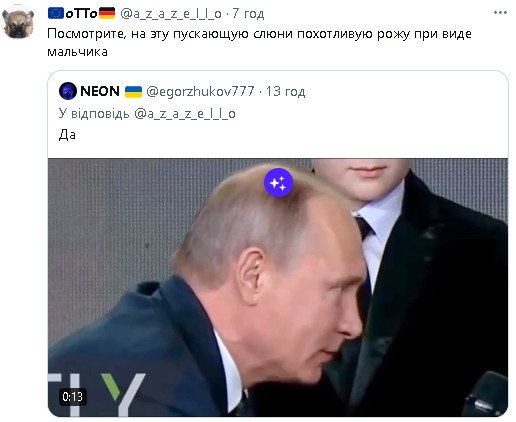Viewport: 516px width, 422px height.
Task: Click the "У відповідь" reply label
Action: click(x=94, y=114)
